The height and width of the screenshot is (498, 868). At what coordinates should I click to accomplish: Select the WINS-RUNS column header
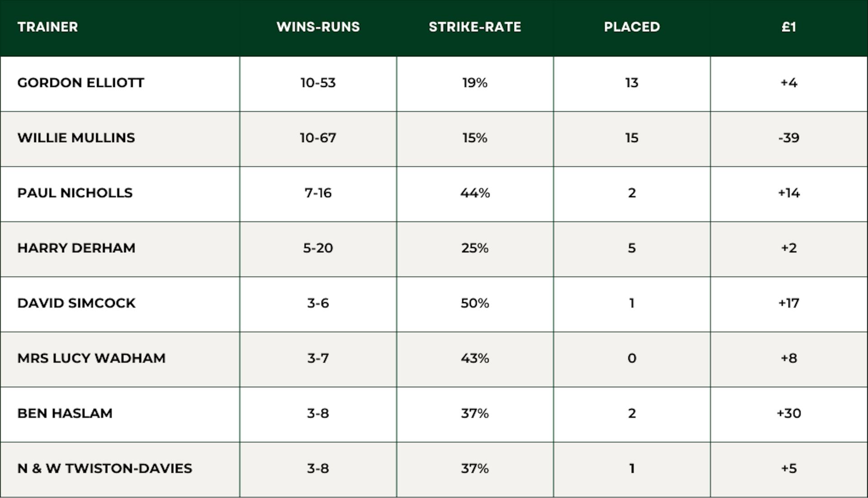pyautogui.click(x=318, y=27)
